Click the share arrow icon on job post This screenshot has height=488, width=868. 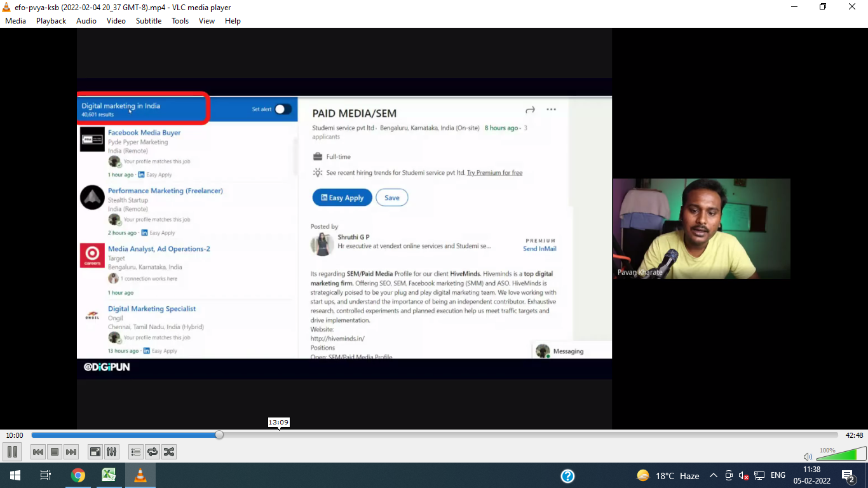531,109
